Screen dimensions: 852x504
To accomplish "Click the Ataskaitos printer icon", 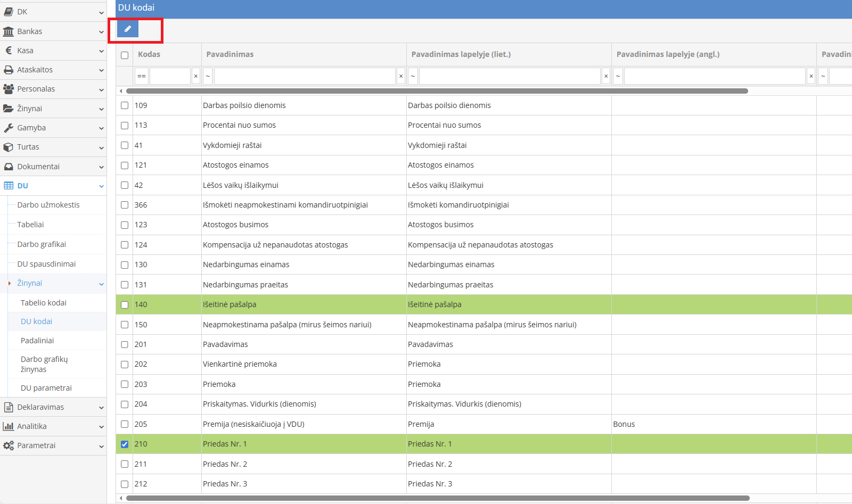I will pos(9,70).
